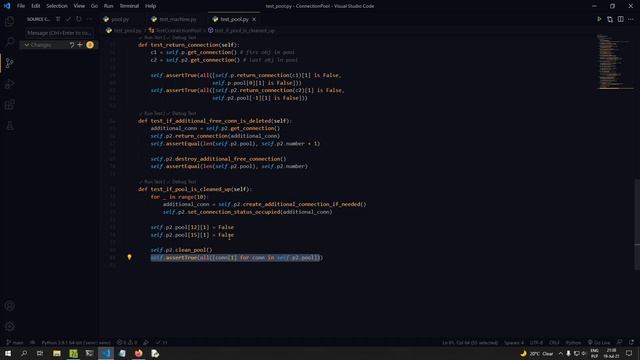The width and height of the screenshot is (640, 360).
Task: Switch to pool.py tab
Action: 120,19
